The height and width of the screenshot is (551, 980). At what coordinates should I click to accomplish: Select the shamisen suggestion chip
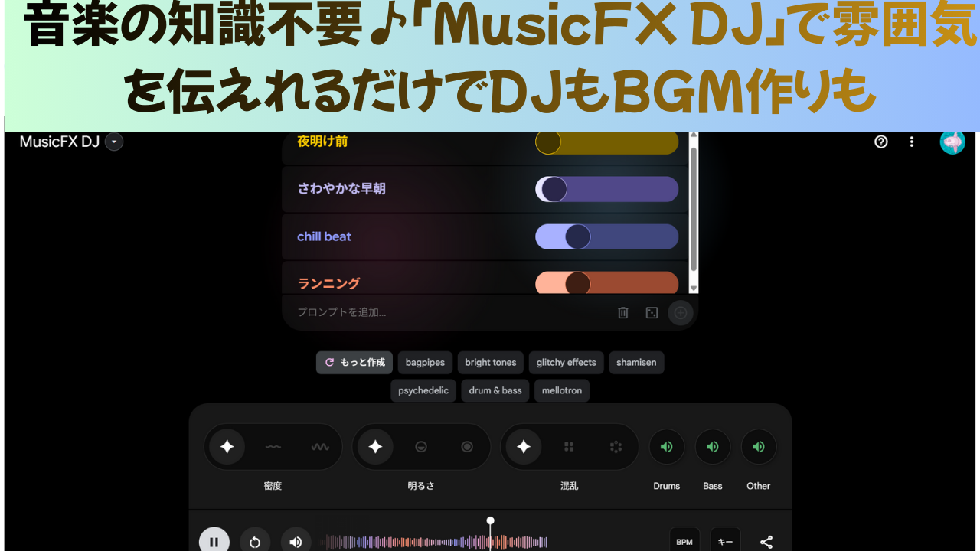(x=636, y=363)
